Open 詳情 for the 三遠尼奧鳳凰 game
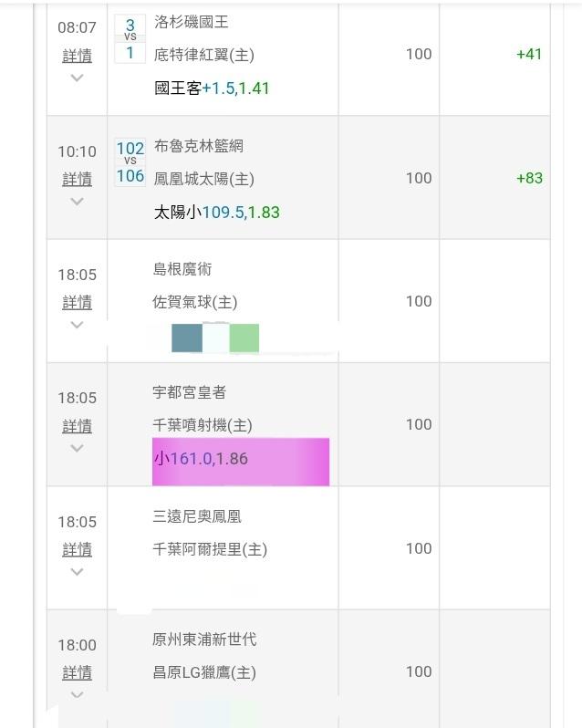582x728 pixels. [77, 549]
